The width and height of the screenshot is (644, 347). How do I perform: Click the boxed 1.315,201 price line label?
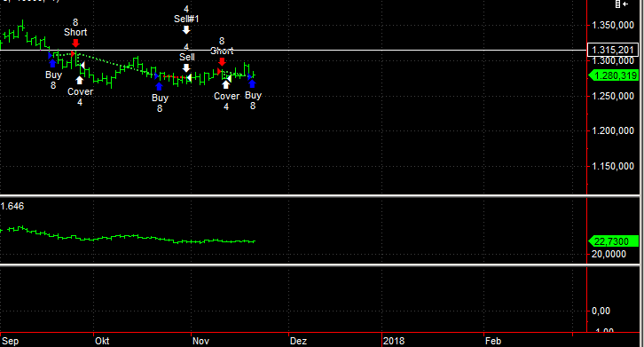coord(613,50)
